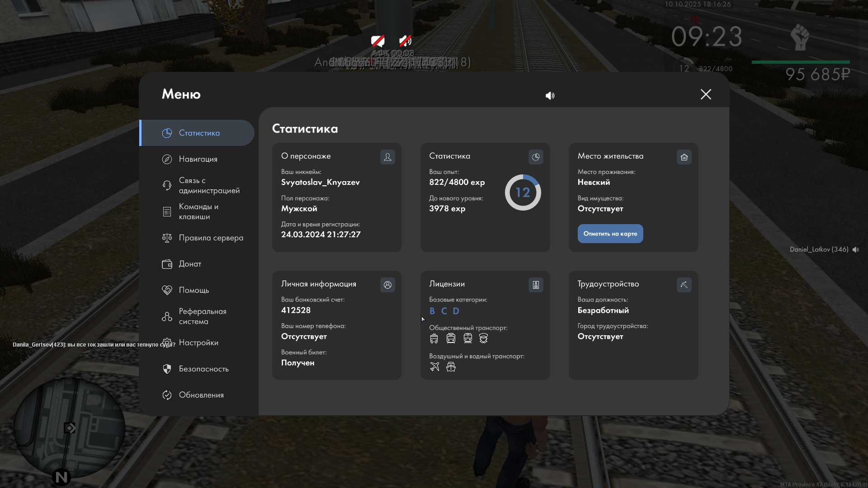Click the pie chart icon in Статистика card
The image size is (868, 488).
click(x=536, y=157)
